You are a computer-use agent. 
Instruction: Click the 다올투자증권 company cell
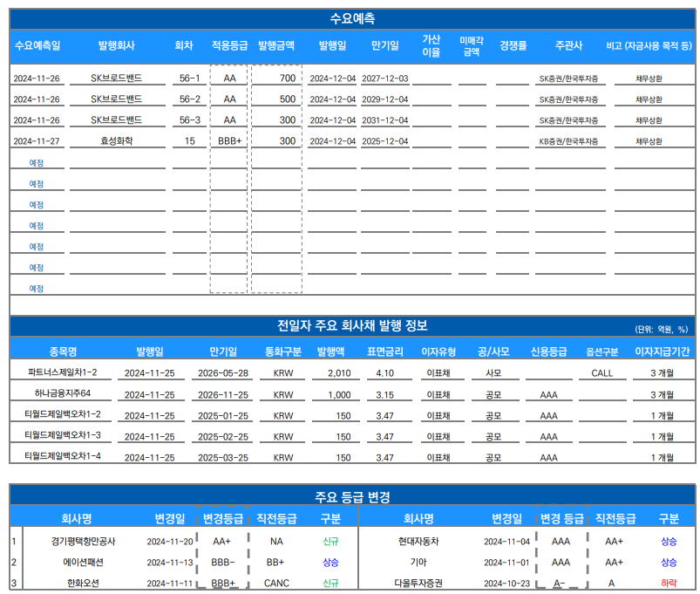point(418,583)
